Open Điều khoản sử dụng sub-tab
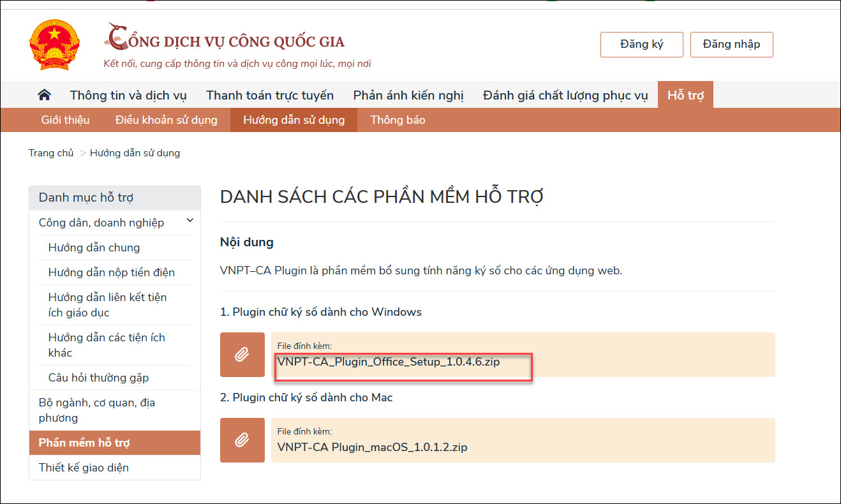The width and height of the screenshot is (841, 504). coord(166,120)
